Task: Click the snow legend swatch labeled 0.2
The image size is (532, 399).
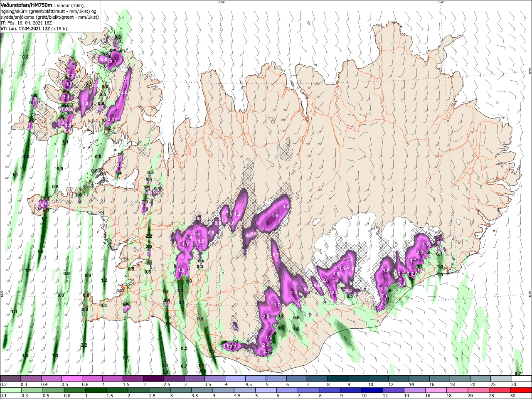Action: [10, 378]
